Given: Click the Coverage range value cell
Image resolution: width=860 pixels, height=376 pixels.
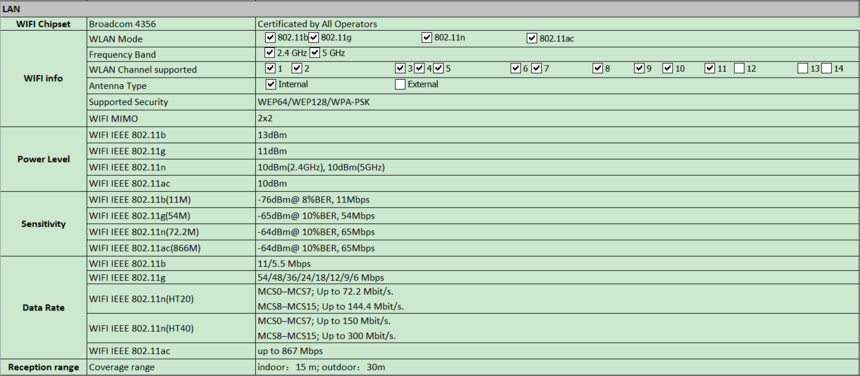Looking at the screenshot, I should click(x=557, y=367).
